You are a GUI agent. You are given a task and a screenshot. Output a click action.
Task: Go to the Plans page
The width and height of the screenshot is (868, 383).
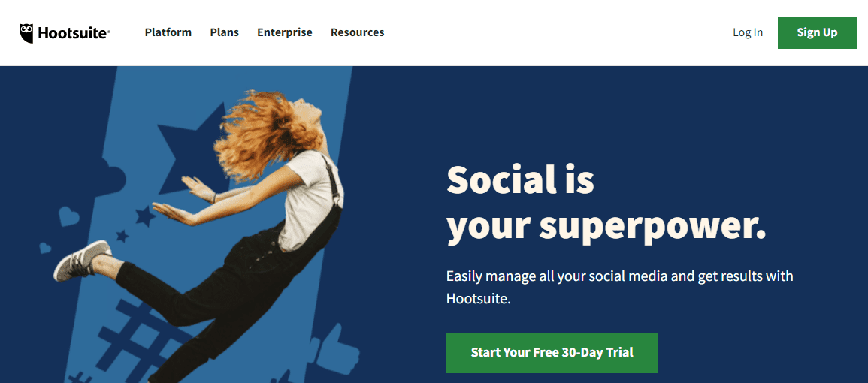pos(224,32)
